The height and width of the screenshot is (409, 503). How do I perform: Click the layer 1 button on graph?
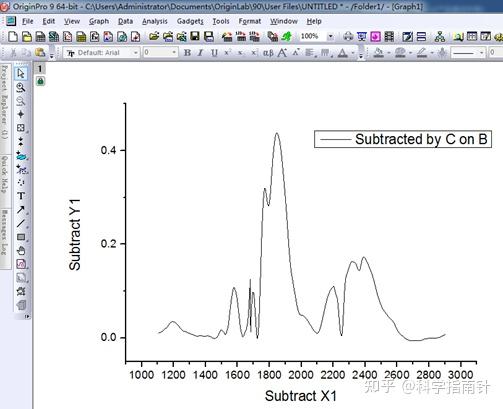(x=40, y=69)
